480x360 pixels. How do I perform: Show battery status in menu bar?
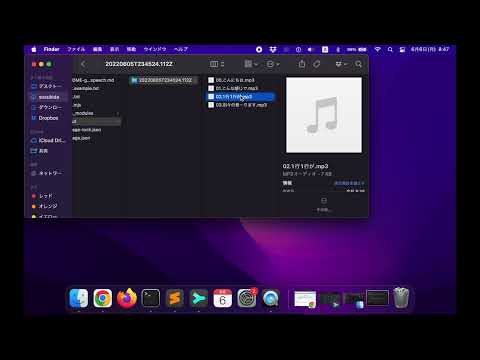(x=357, y=49)
